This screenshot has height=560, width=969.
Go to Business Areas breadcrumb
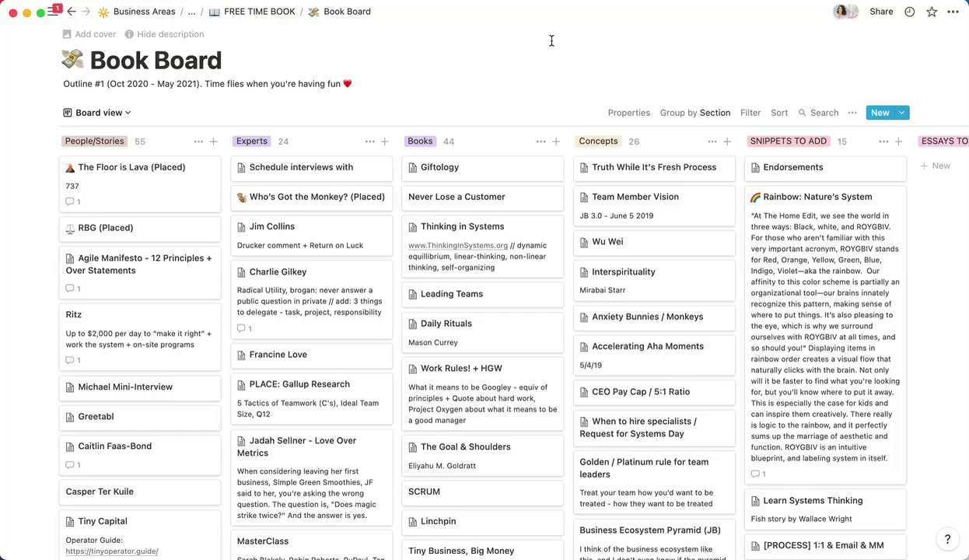point(135,12)
